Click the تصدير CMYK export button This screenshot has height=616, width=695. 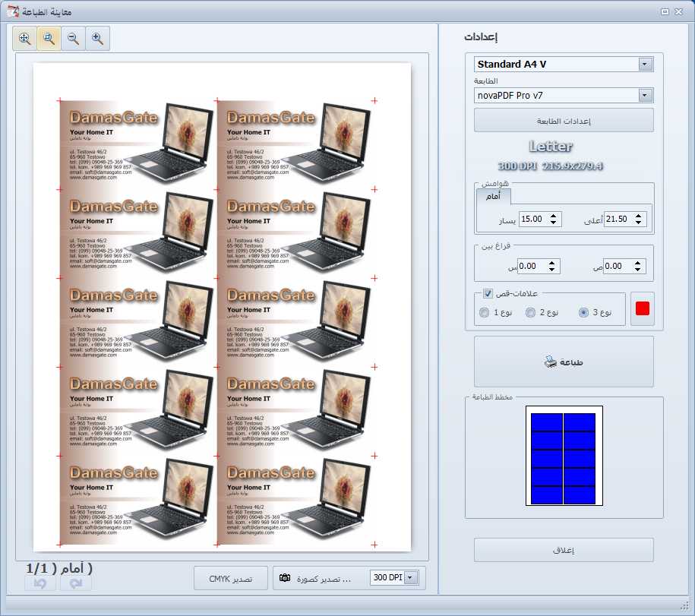tap(230, 578)
